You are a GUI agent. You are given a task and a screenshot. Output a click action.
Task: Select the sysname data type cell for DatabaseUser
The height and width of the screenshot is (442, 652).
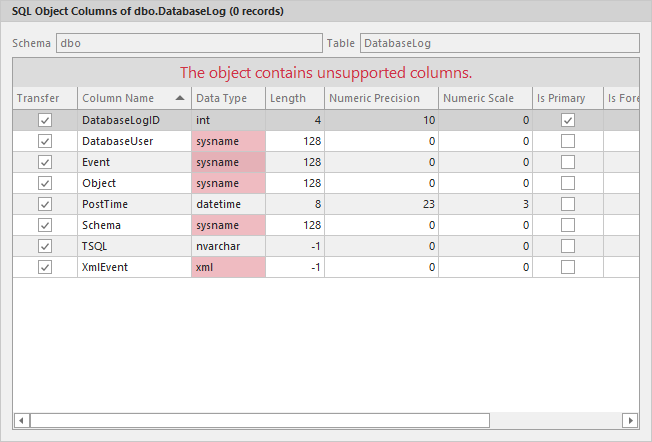(x=228, y=141)
